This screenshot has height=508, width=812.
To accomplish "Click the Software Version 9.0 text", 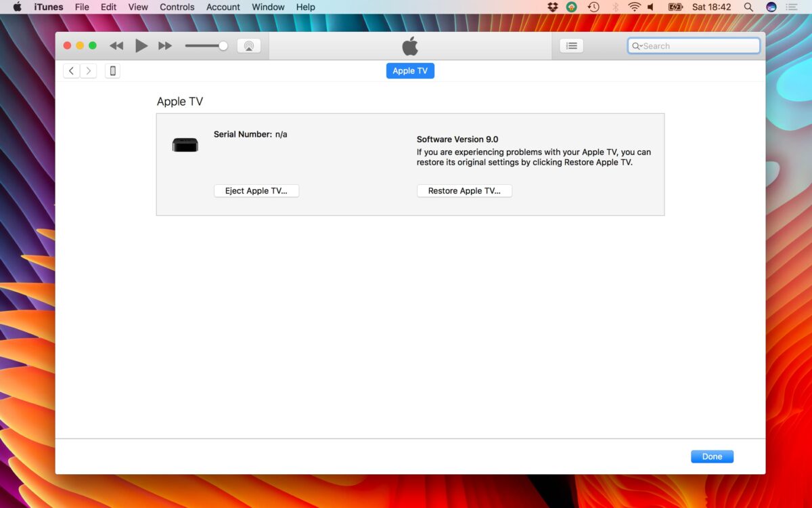I will click(x=457, y=140).
